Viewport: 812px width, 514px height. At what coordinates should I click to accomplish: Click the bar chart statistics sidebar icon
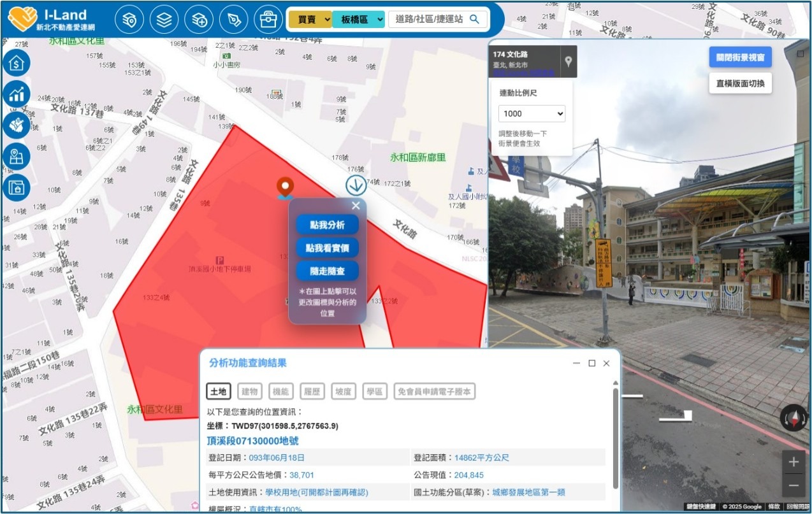coord(17,94)
